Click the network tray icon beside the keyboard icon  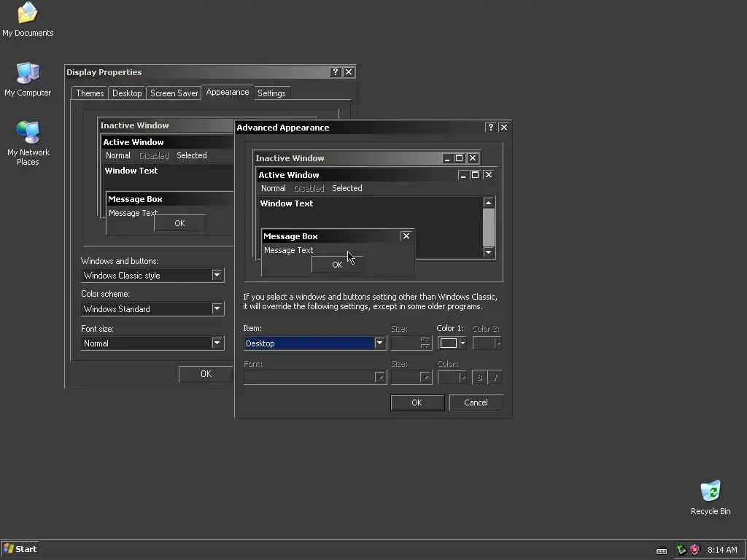click(682, 550)
